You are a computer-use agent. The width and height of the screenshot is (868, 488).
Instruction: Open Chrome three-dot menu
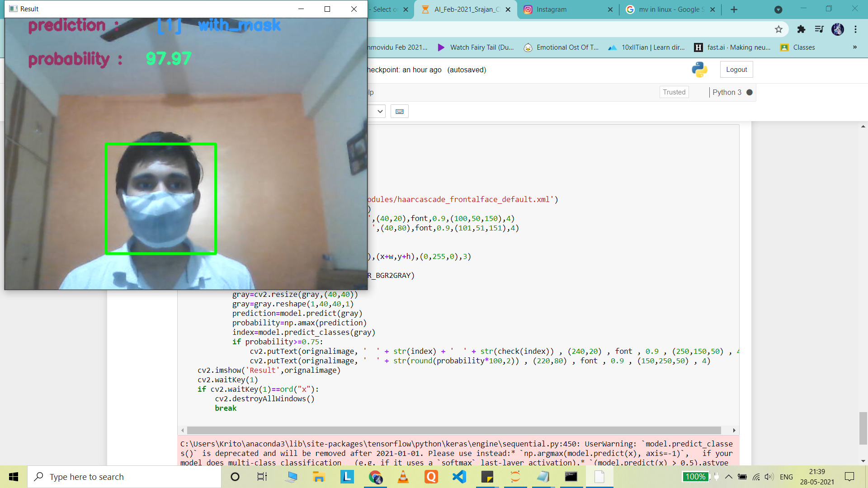(855, 29)
